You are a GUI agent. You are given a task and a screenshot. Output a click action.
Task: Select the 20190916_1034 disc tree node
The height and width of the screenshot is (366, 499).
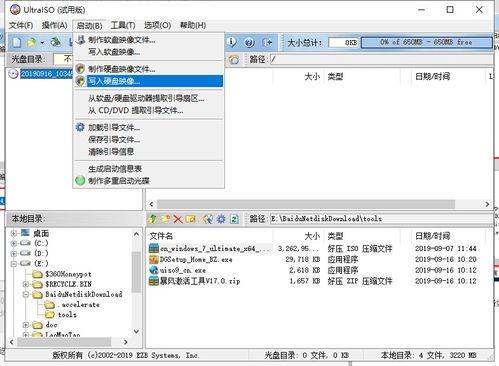[x=47, y=74]
